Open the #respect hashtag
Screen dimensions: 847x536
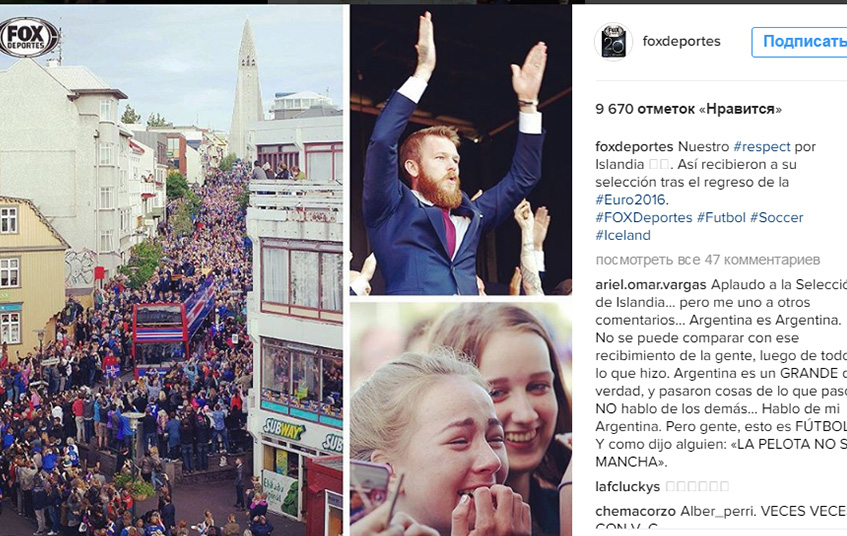point(762,146)
